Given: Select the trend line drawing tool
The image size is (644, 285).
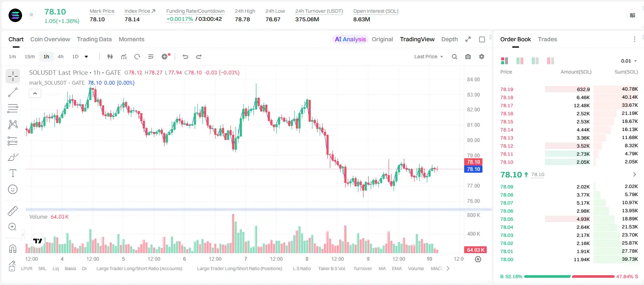Looking at the screenshot, I should [x=13, y=92].
